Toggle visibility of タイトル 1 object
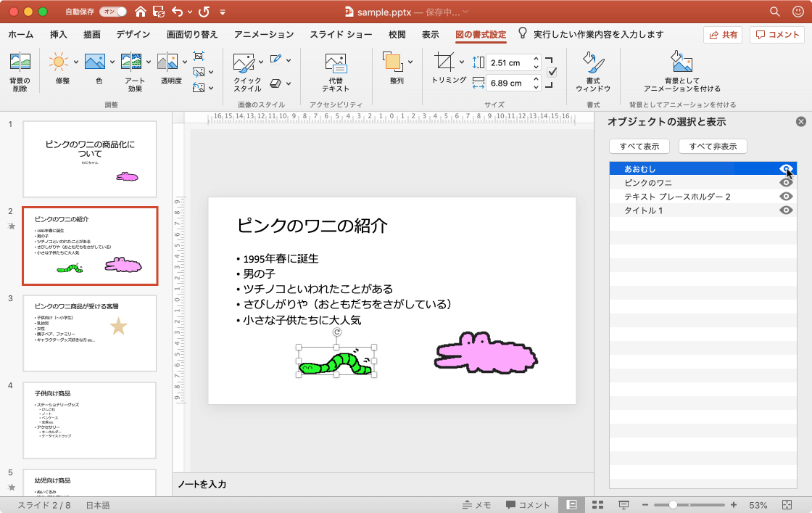 [786, 210]
